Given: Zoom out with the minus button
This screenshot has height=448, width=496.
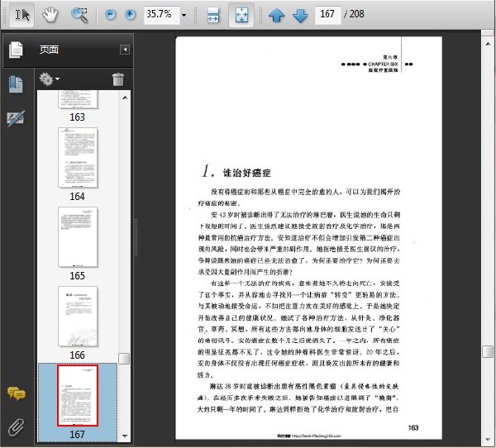Looking at the screenshot, I should click(110, 14).
